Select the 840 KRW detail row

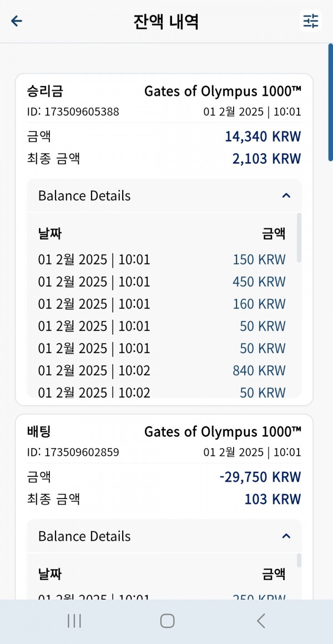point(162,370)
